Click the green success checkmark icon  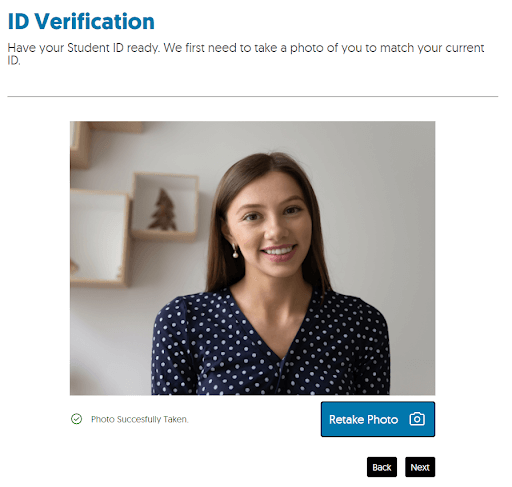(x=76, y=419)
